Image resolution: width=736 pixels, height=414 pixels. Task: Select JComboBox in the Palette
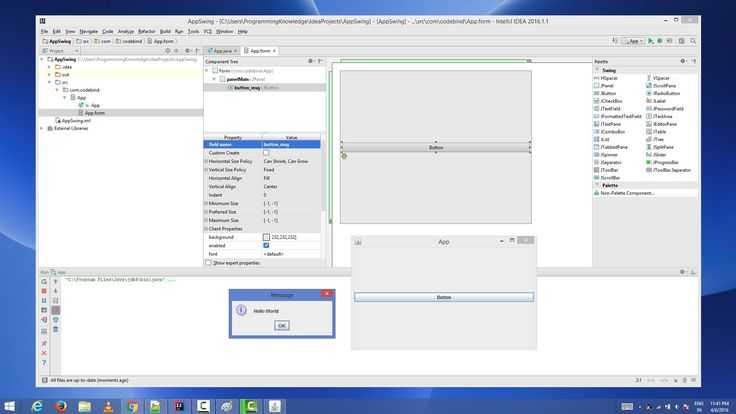pos(613,132)
